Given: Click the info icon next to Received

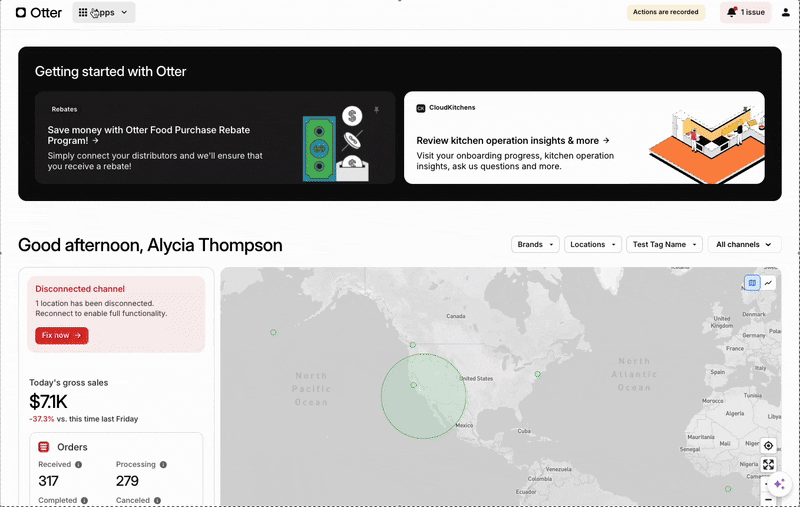Looking at the screenshot, I should click(x=79, y=465).
